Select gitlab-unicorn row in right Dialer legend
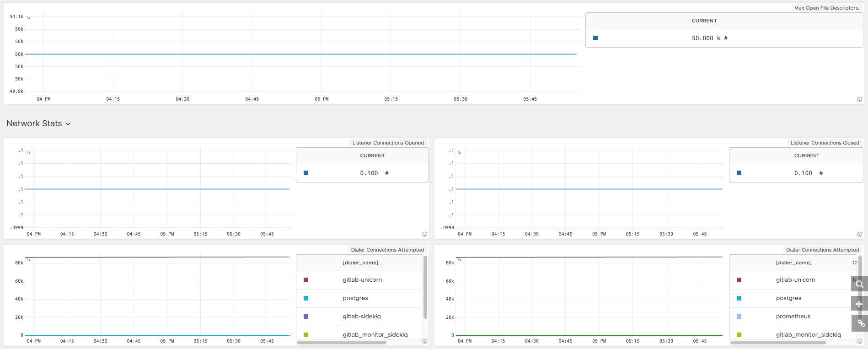Image resolution: width=868 pixels, height=349 pixels. [x=793, y=280]
